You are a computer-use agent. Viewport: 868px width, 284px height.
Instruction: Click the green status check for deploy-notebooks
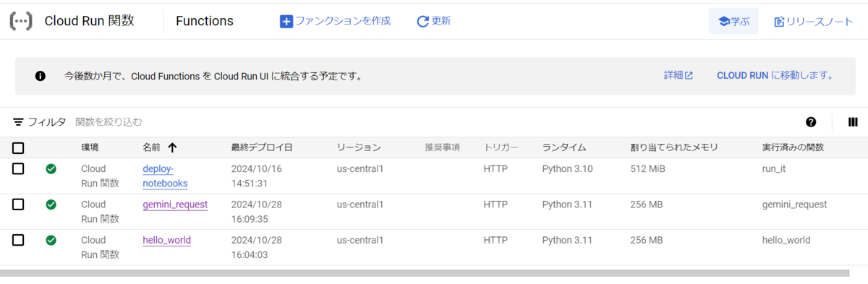point(51,169)
